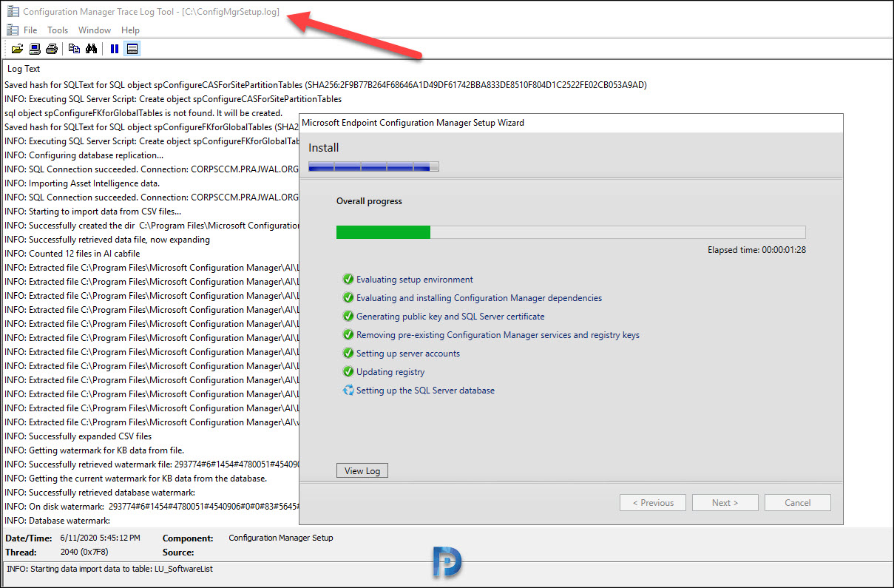The width and height of the screenshot is (894, 588).
Task: Click the 'Install' heading in Setup Wizard
Action: pyautogui.click(x=323, y=148)
